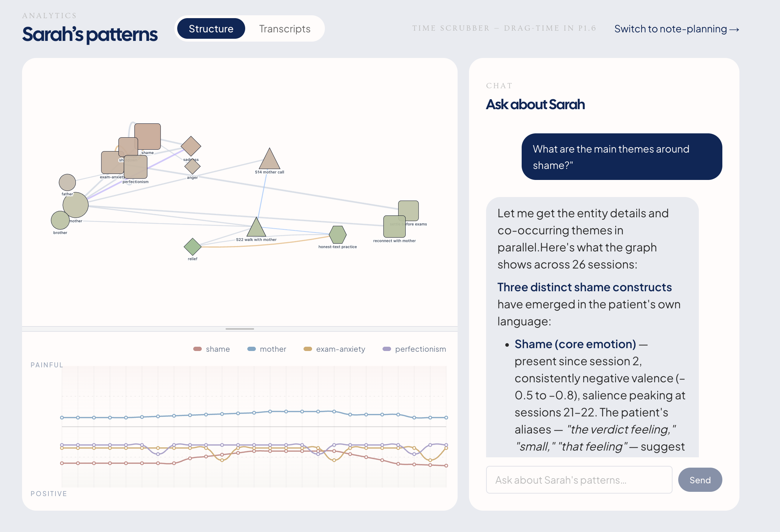This screenshot has height=532, width=780.
Task: Switch to the Transcripts tab
Action: point(285,29)
